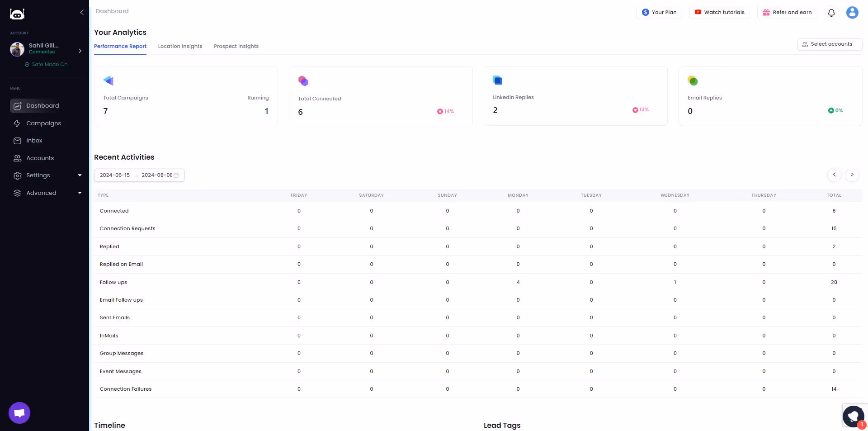Click the Email Replies card icon
This screenshot has width=868, height=431.
click(x=693, y=81)
